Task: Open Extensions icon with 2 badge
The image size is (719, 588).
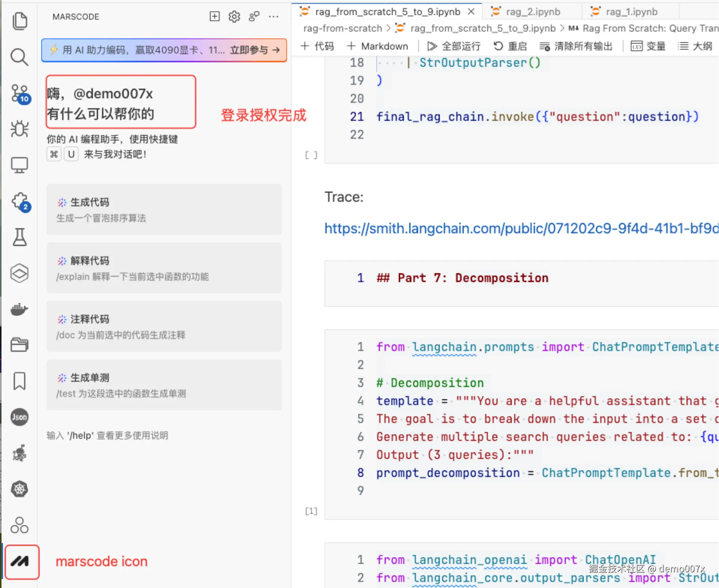Action: [21, 202]
